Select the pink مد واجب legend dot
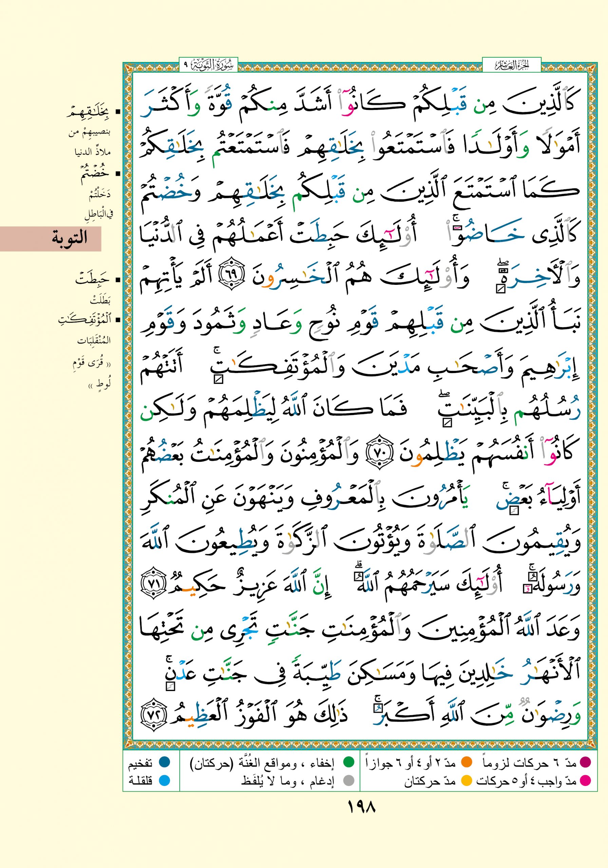The image size is (608, 868). pyautogui.click(x=585, y=780)
